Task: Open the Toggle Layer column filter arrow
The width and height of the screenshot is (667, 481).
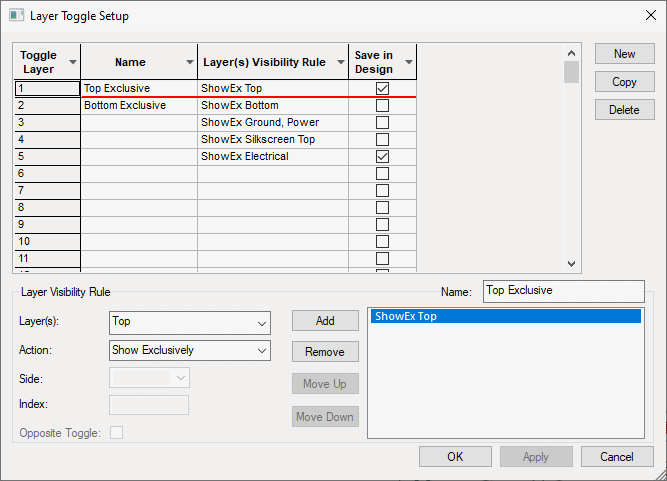Action: point(72,62)
